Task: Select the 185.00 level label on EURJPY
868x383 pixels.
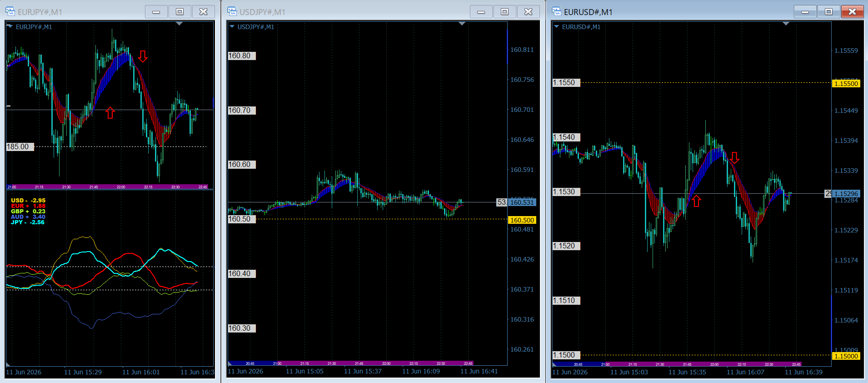Action: point(20,147)
